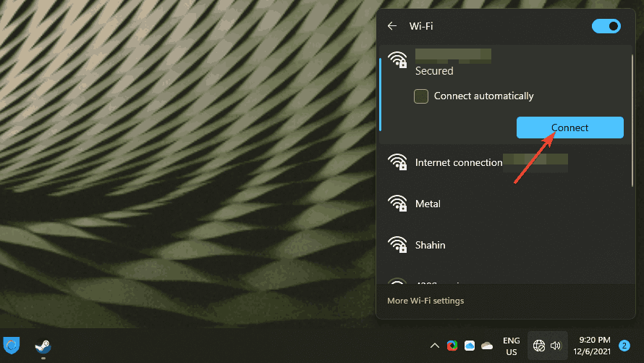
Task: Click the Wi-Fi network list scrollbar
Action: [632, 120]
